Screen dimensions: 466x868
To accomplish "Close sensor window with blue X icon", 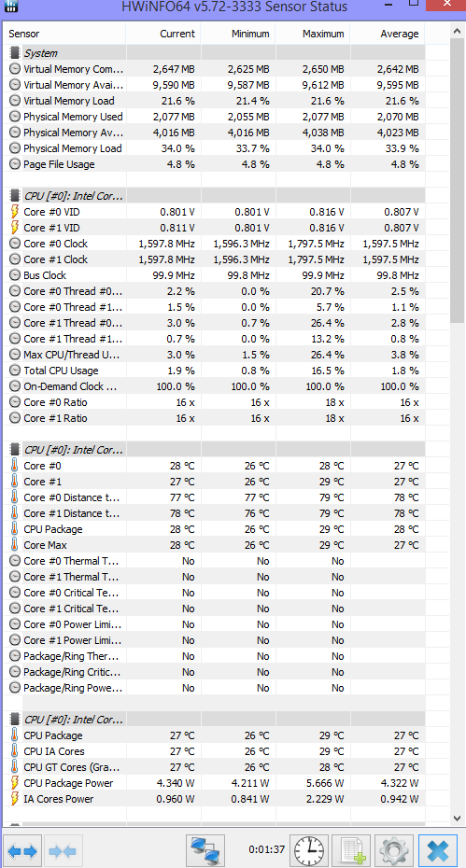I will 438,851.
